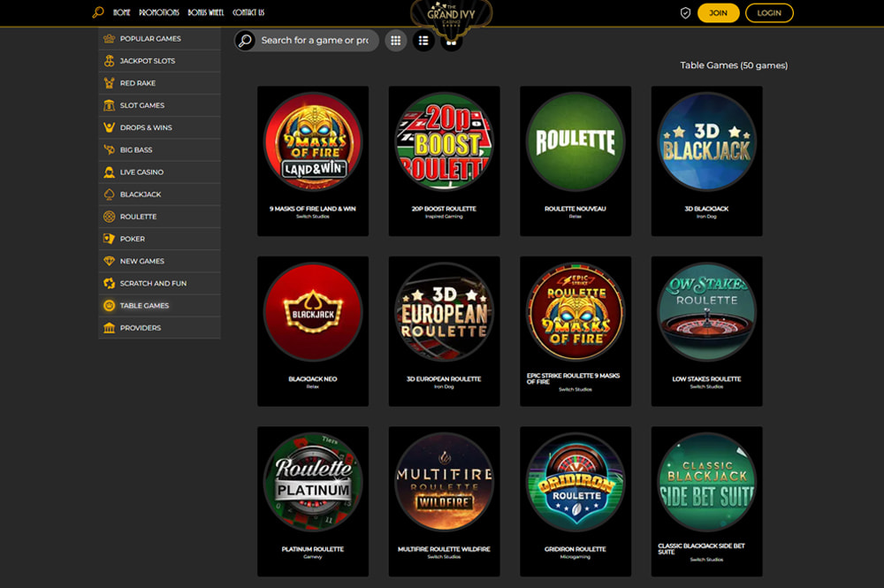Image resolution: width=884 pixels, height=588 pixels.
Task: Click the Blackjack spade icon
Action: 110,195
